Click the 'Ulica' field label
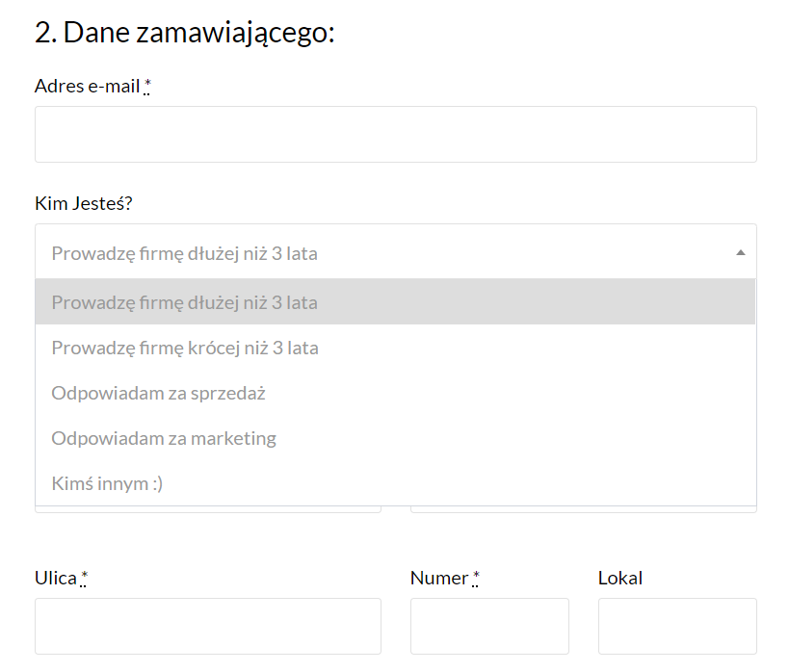Viewport: 789px width, 672px height. click(55, 578)
